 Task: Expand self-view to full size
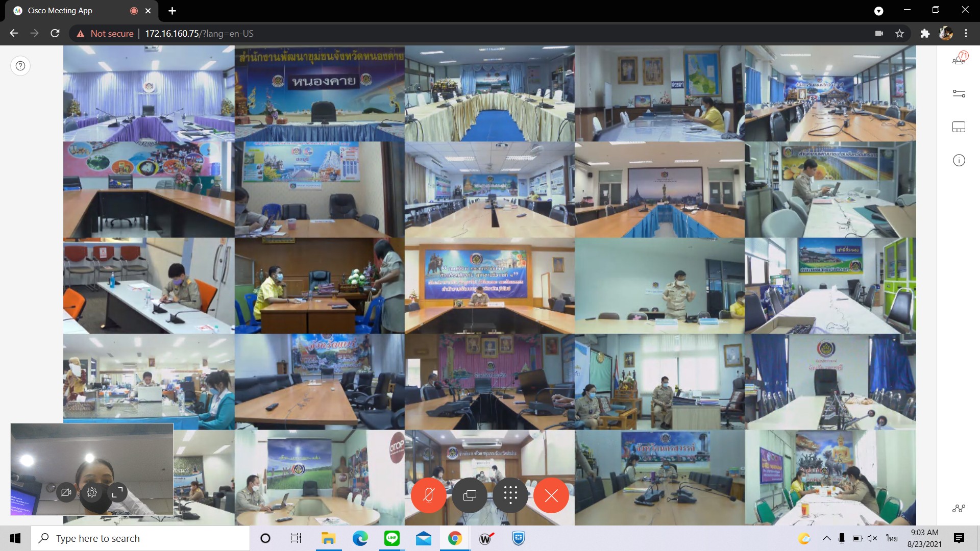pos(117,492)
